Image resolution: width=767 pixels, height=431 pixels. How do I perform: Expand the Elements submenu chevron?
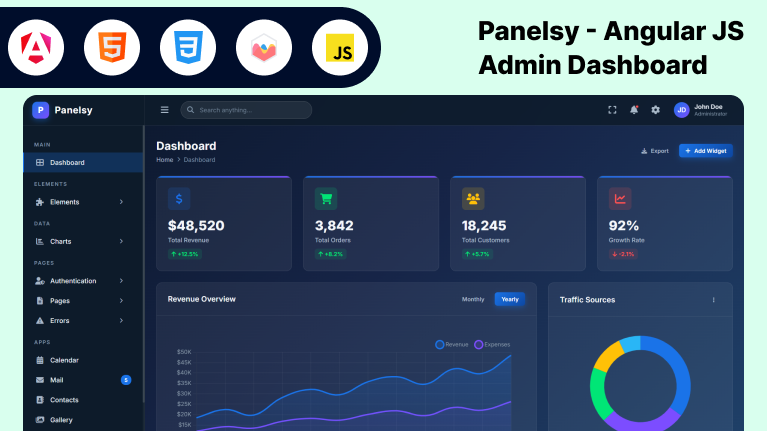click(x=121, y=202)
